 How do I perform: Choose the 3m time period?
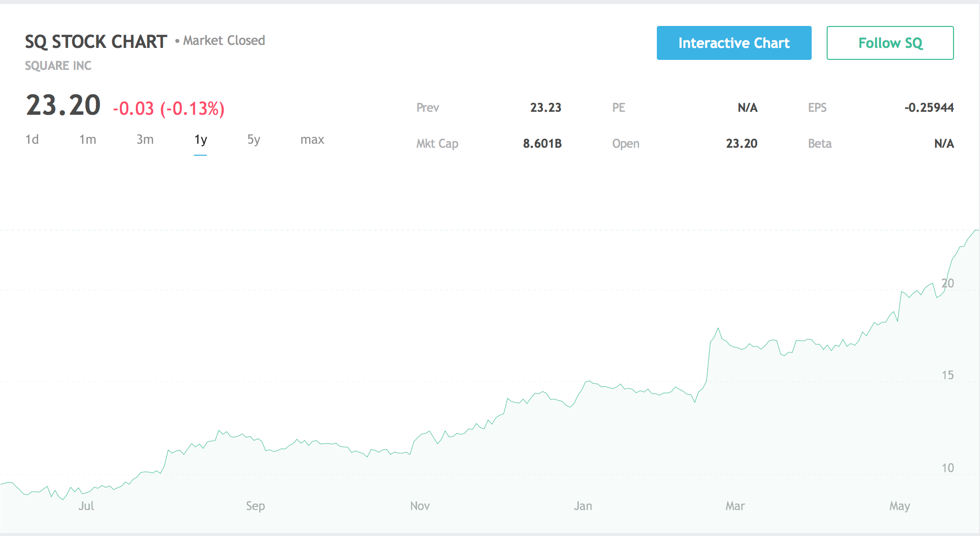pos(145,140)
